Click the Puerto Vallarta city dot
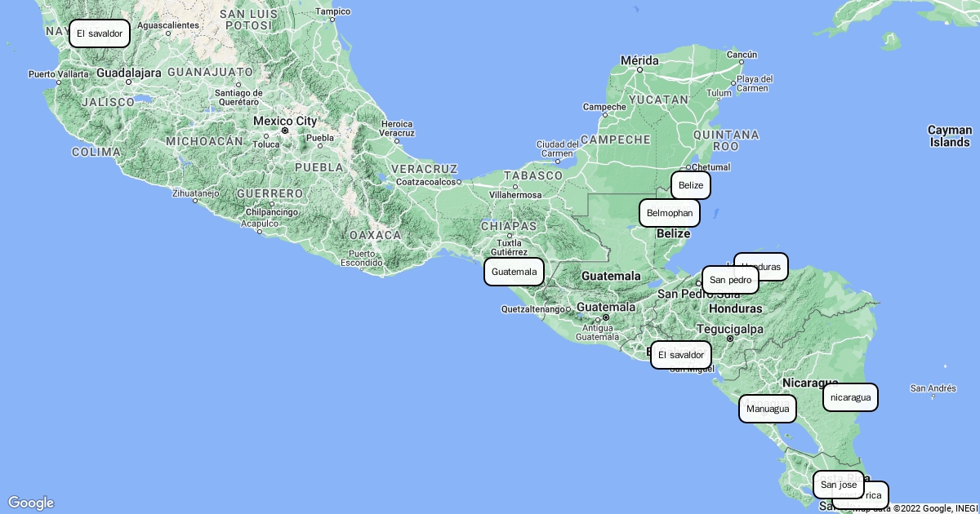This screenshot has width=980, height=514. point(58,82)
